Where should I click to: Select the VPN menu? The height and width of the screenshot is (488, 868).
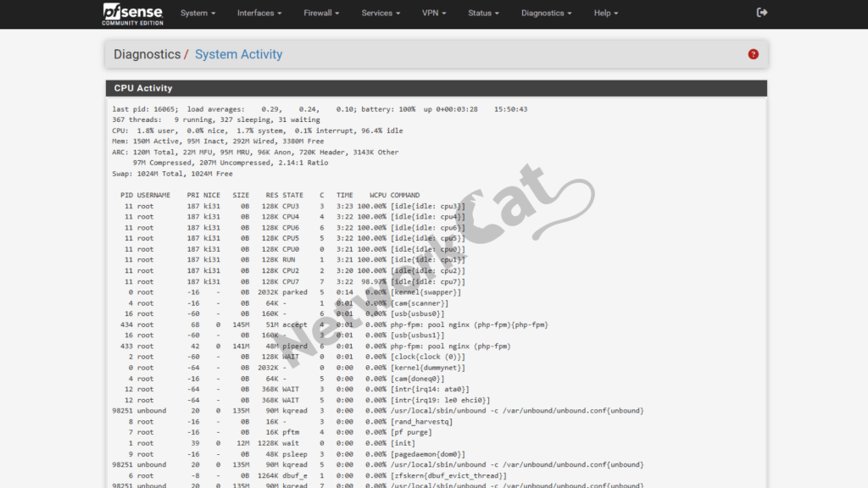point(435,14)
